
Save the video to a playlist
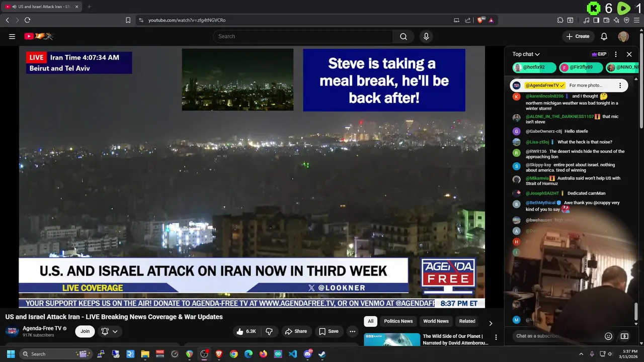coord(329,331)
